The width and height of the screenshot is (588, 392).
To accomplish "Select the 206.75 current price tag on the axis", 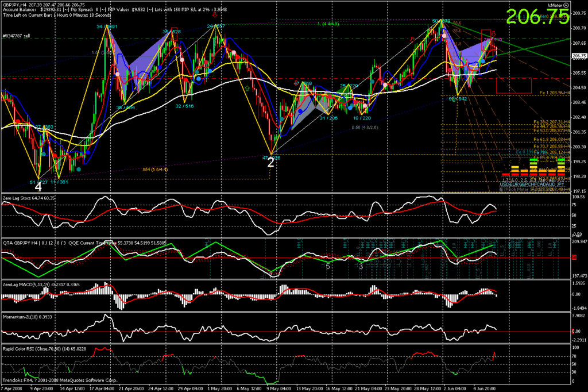I will 579,56.
